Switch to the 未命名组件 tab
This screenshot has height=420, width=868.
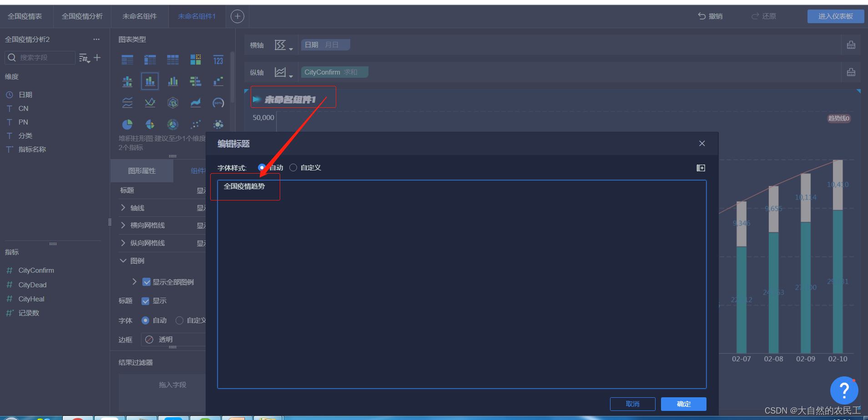tap(140, 16)
